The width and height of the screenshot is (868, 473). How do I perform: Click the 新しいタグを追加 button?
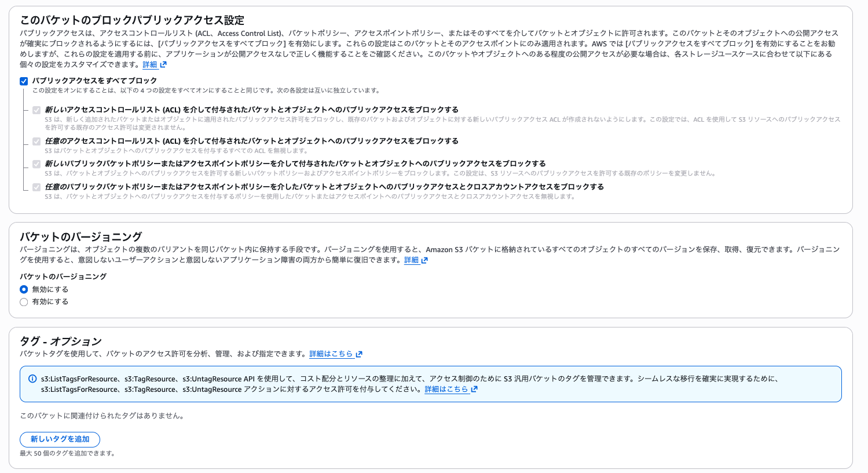coord(60,439)
